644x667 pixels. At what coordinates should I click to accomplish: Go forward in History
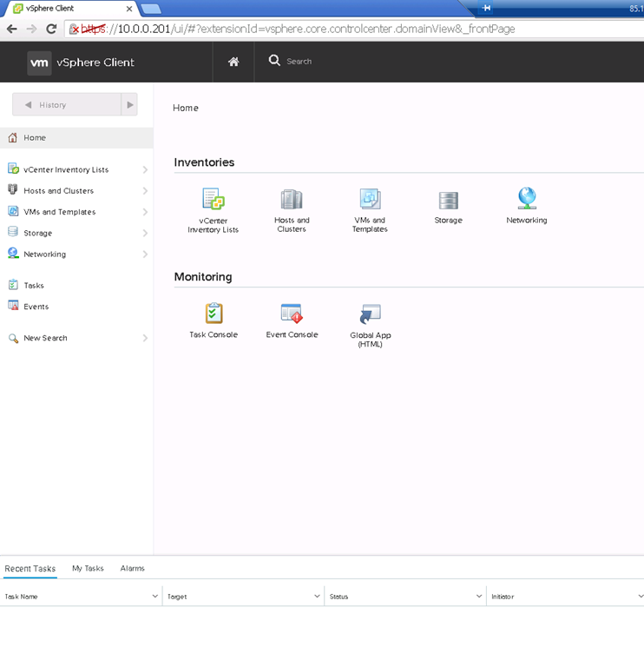130,104
